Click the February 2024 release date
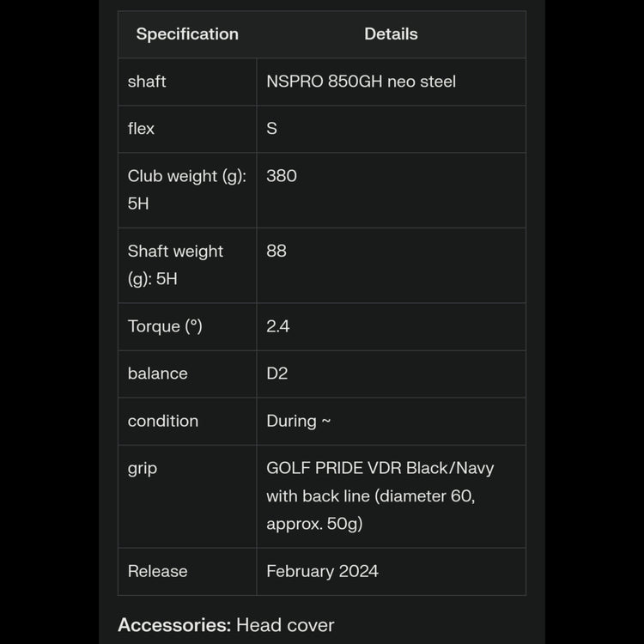 pos(322,571)
